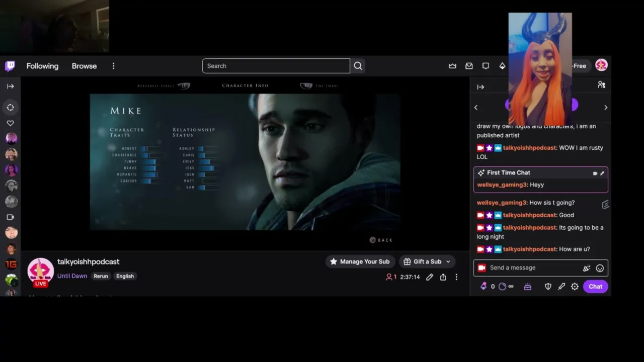Screen dimensions: 644x362
Task: Go to the previous chat banner item
Action: [476, 107]
